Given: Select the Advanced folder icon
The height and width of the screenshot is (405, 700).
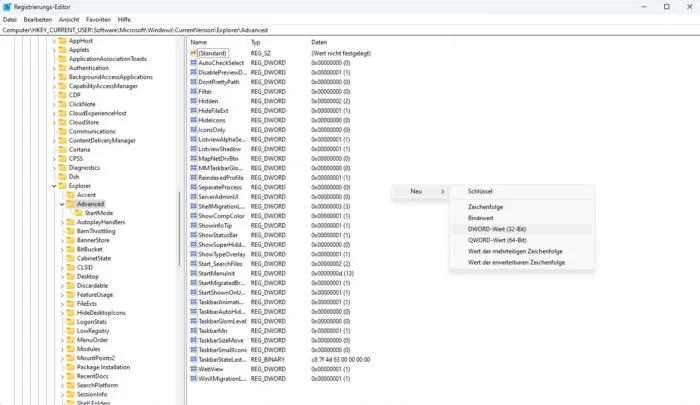Looking at the screenshot, I should [x=71, y=204].
